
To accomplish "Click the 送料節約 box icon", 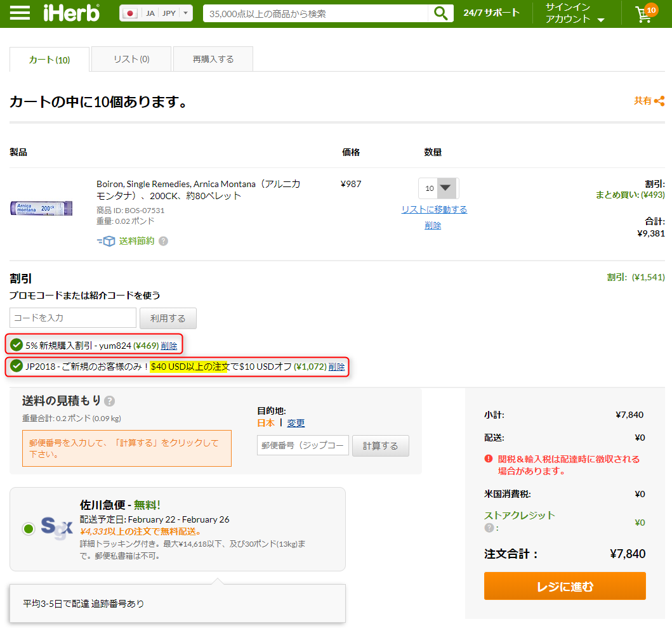I will tap(106, 241).
